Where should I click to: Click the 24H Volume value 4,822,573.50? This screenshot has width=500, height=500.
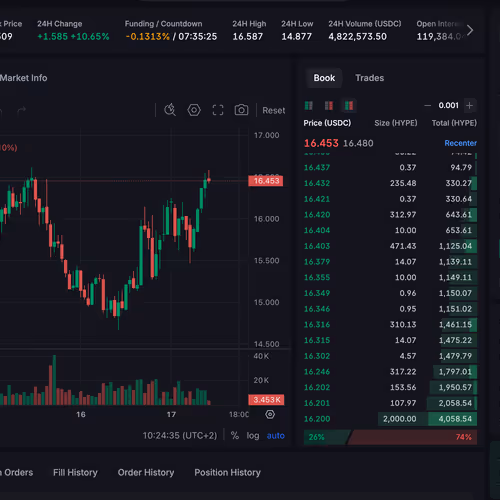357,36
